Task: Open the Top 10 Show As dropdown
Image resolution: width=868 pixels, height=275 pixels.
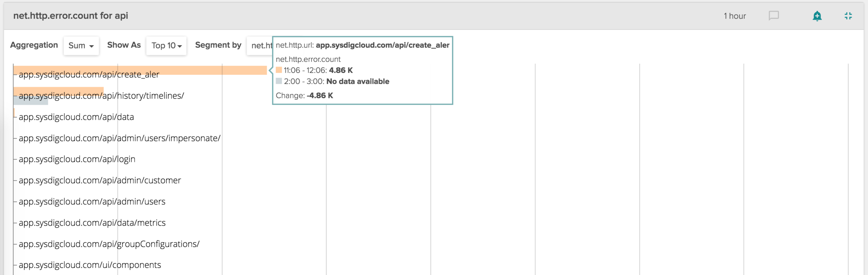Action: 166,46
